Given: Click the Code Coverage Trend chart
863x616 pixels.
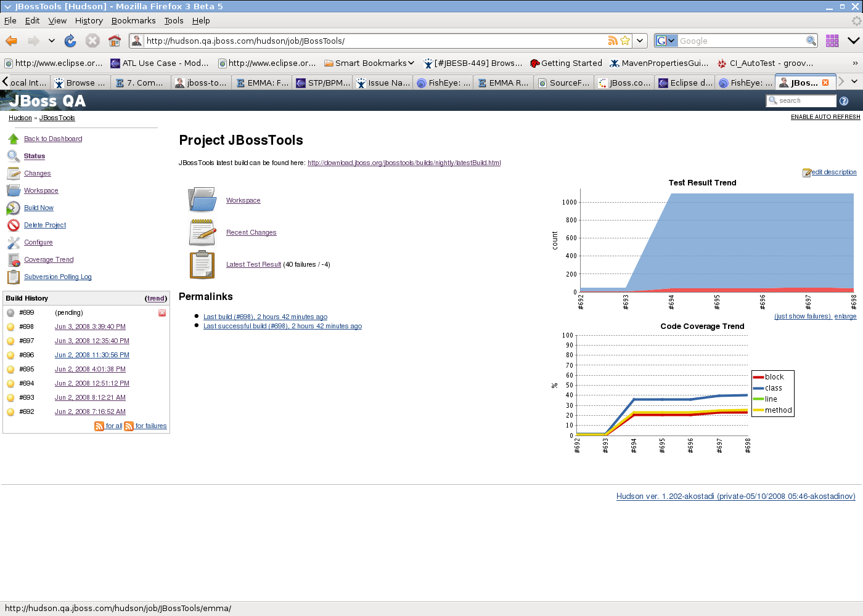Looking at the screenshot, I should [x=673, y=388].
